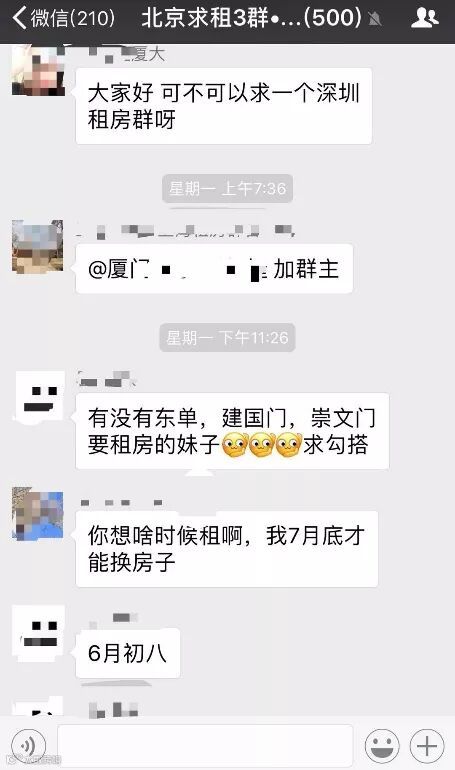This screenshot has height=770, width=455.
Task: Open avatar beside 你想啥时候租啊 message
Action: pyautogui.click(x=38, y=514)
